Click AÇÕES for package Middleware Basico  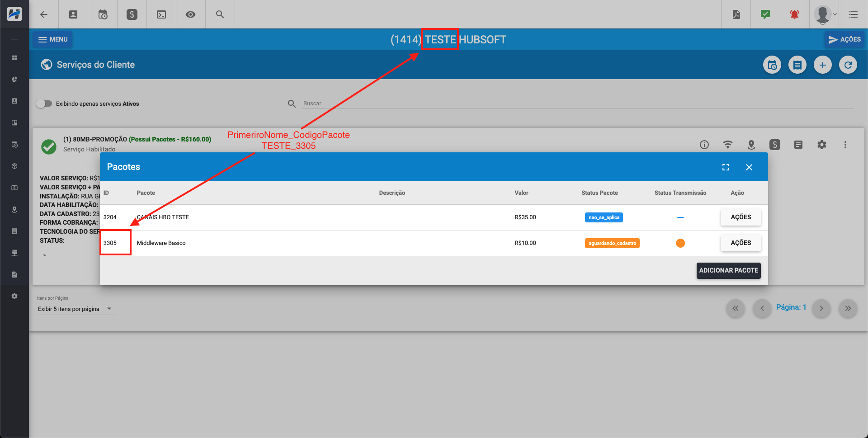[x=741, y=243]
